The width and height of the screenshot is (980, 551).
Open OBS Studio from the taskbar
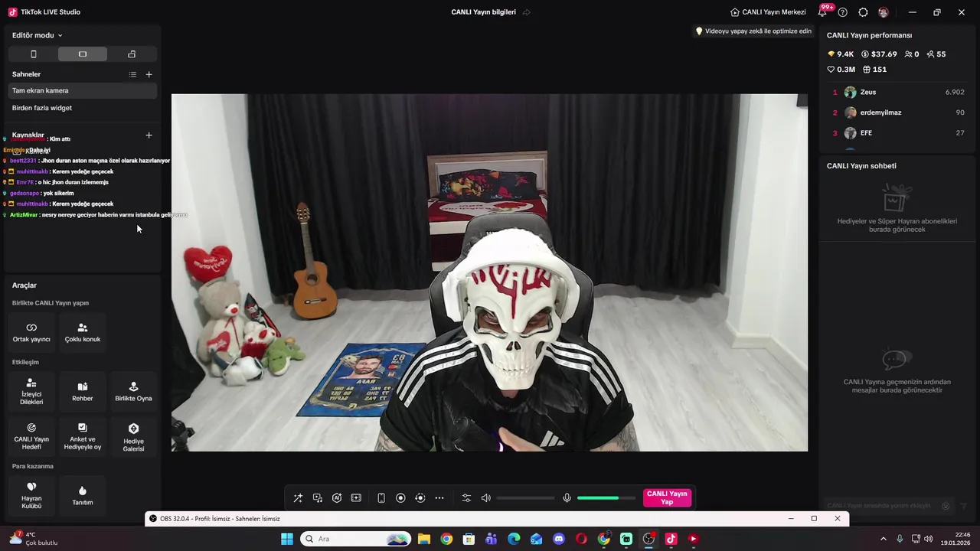click(648, 539)
